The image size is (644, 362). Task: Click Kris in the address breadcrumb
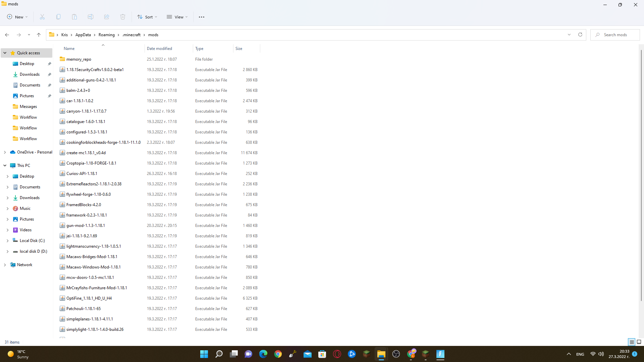(64, 35)
